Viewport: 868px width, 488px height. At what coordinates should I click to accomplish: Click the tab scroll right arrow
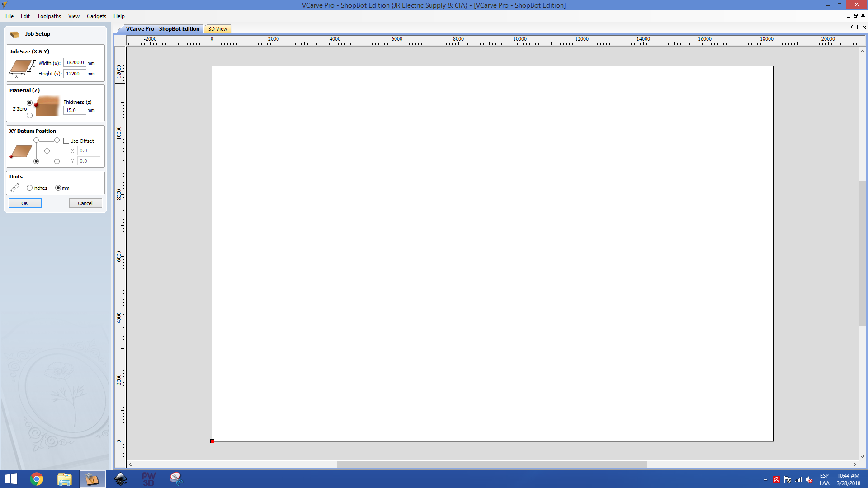pos(858,27)
